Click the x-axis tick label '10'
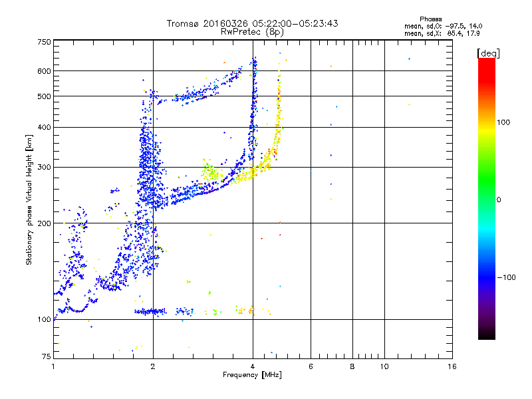 [384, 366]
